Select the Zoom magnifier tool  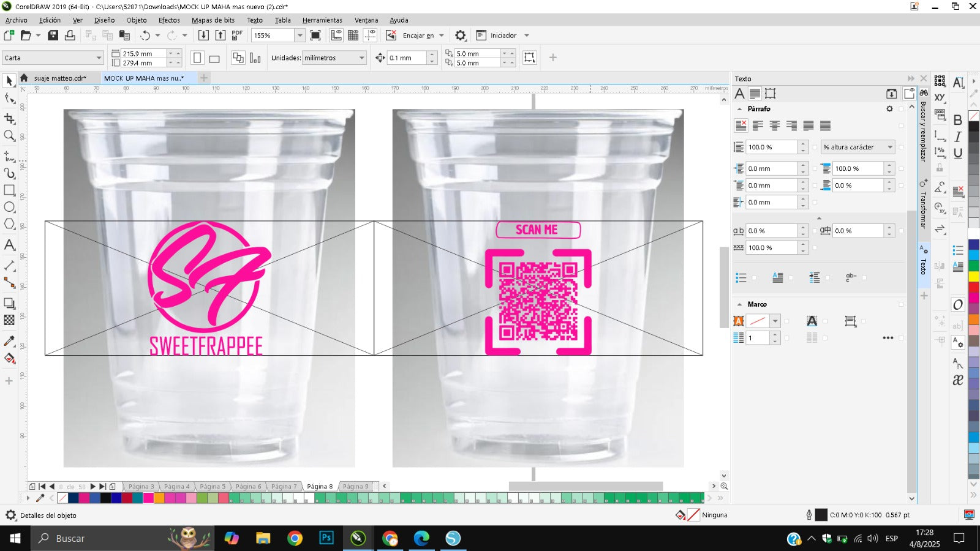pos(9,136)
